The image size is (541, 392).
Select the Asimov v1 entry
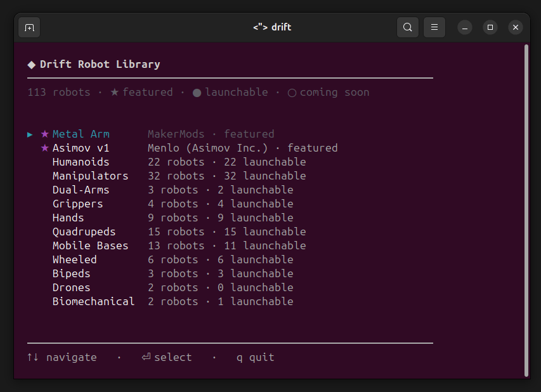point(81,148)
